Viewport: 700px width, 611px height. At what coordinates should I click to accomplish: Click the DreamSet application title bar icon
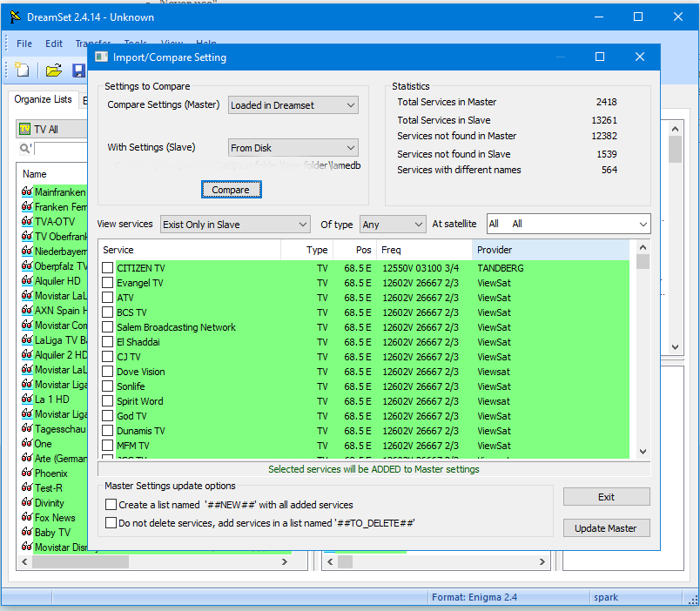(x=15, y=17)
